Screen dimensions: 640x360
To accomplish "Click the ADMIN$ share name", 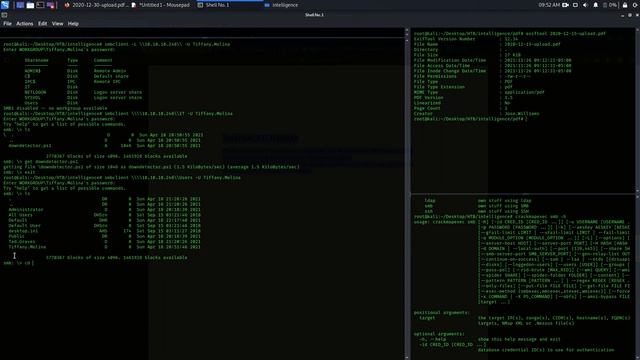I will point(32,71).
